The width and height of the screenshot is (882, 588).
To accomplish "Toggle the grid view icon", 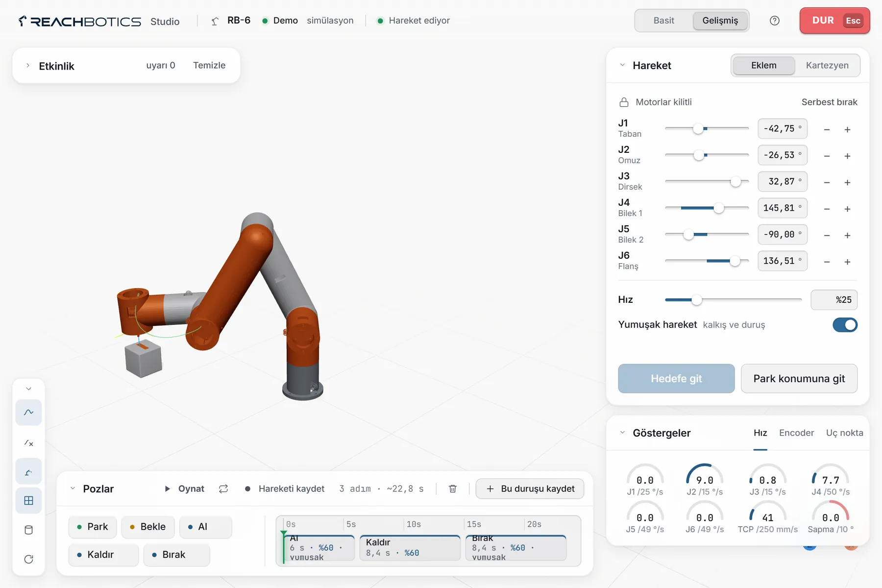I will [29, 501].
